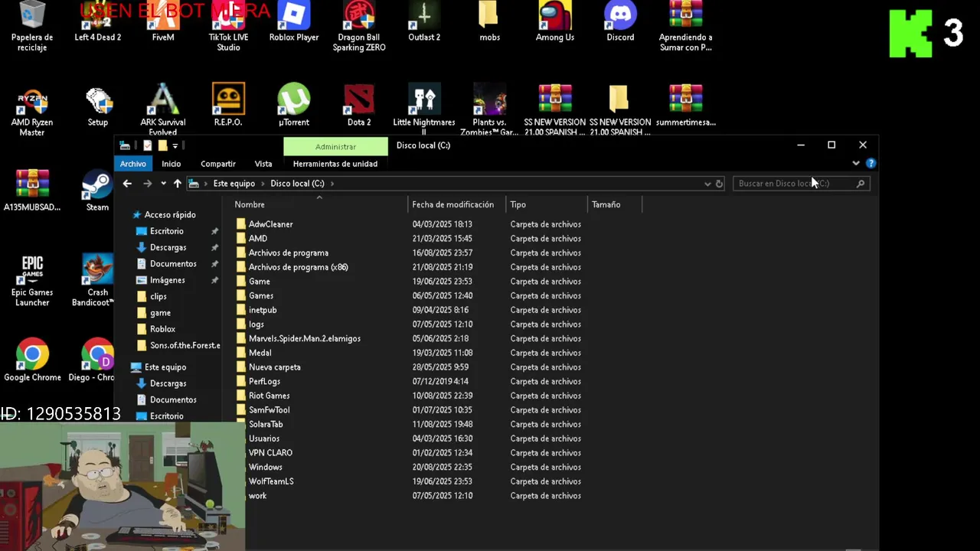Click Este equipo in the address breadcrumb
Image resolution: width=980 pixels, height=551 pixels.
[234, 184]
